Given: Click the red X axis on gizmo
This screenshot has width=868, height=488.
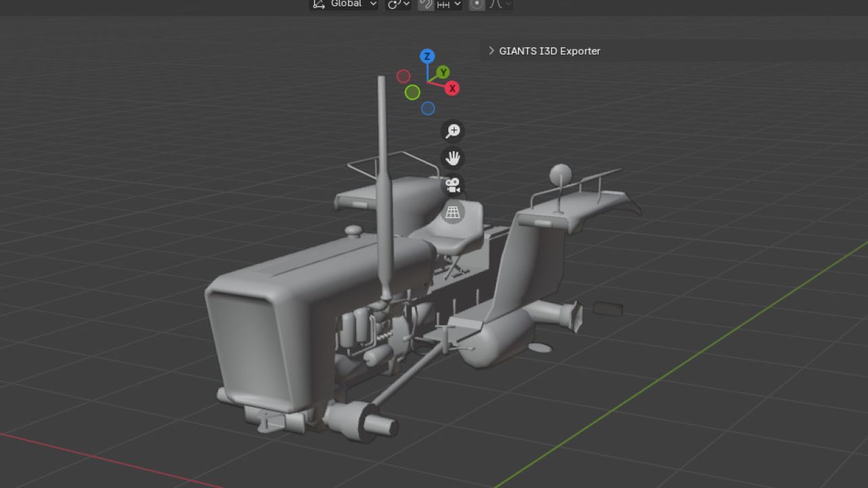Looking at the screenshot, I should pyautogui.click(x=452, y=88).
